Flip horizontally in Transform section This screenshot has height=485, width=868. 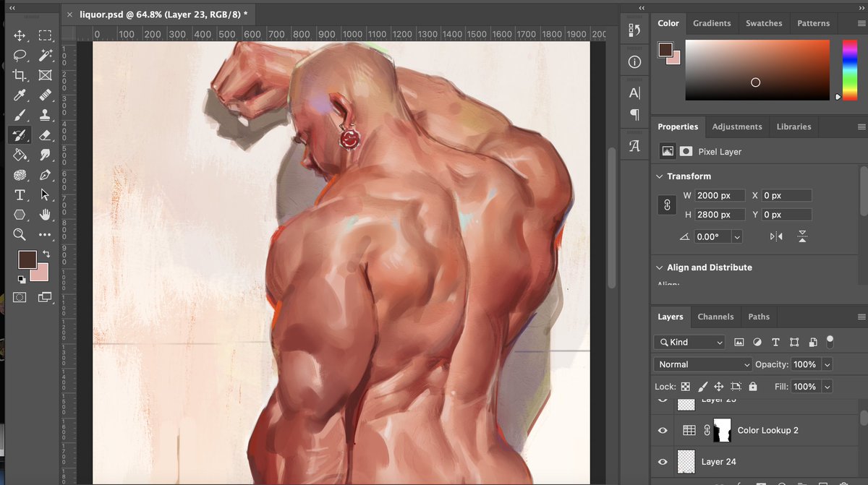[x=776, y=236]
